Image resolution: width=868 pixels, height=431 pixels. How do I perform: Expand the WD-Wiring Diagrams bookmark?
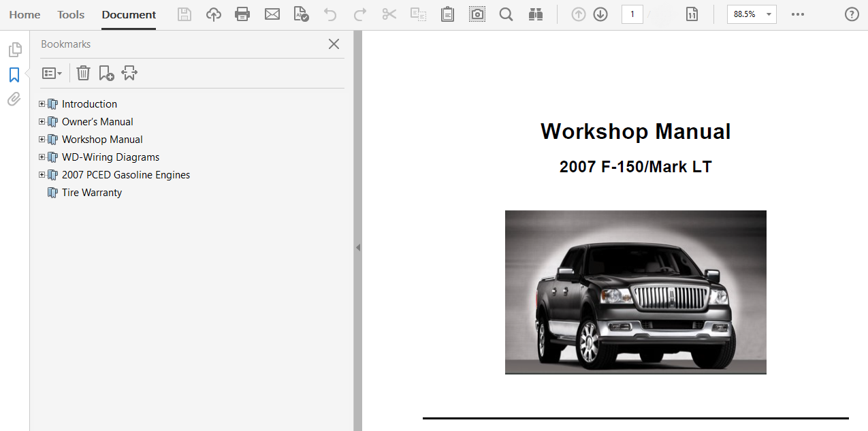(x=42, y=157)
